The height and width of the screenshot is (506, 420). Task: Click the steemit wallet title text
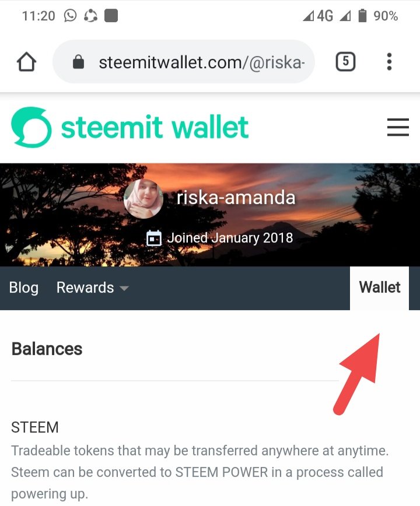(155, 127)
